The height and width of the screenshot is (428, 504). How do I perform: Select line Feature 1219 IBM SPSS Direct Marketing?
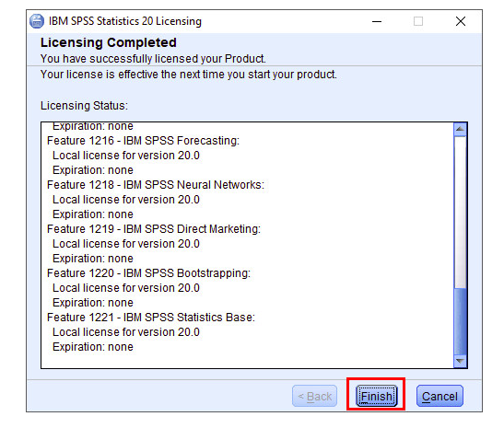pyautogui.click(x=154, y=229)
